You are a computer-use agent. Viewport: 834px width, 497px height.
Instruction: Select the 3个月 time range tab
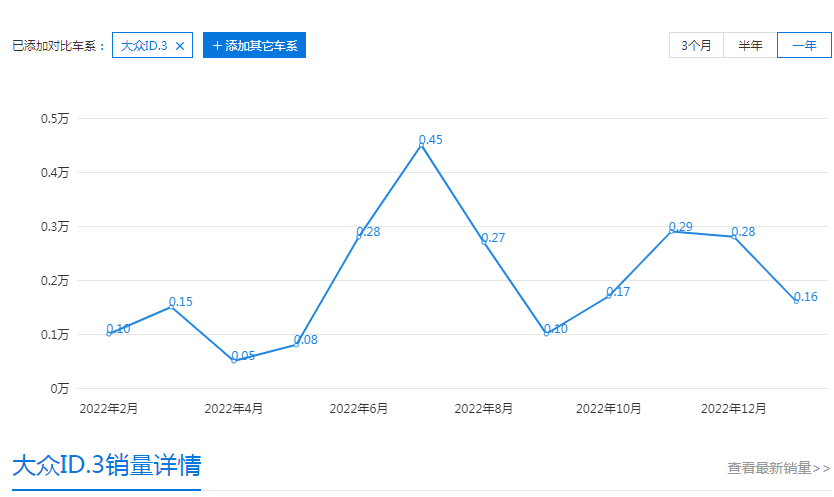coord(696,45)
